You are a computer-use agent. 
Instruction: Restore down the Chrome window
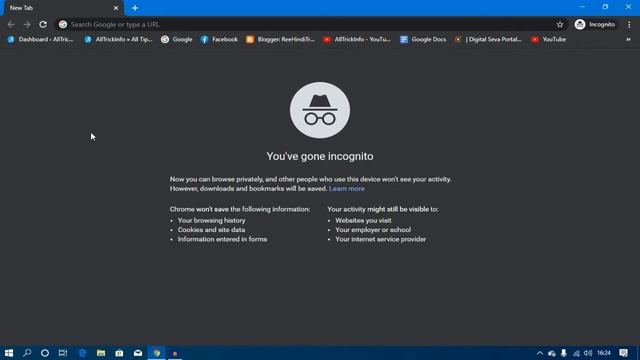coord(605,7)
